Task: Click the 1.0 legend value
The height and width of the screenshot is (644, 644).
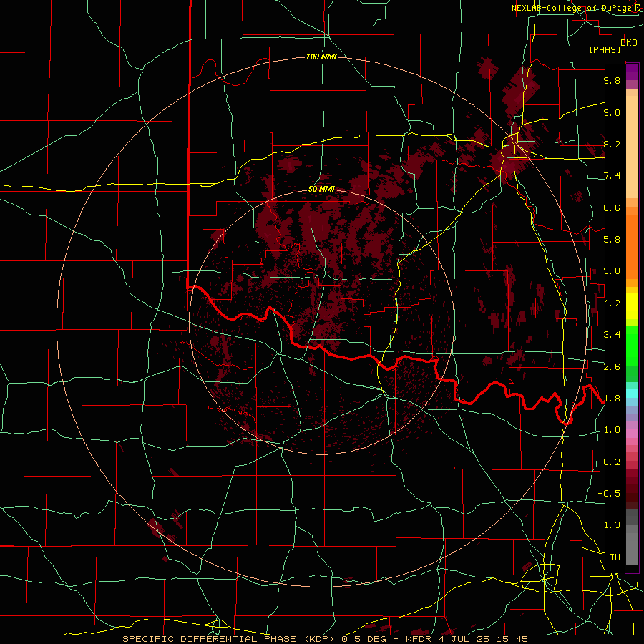Action: pyautogui.click(x=612, y=430)
